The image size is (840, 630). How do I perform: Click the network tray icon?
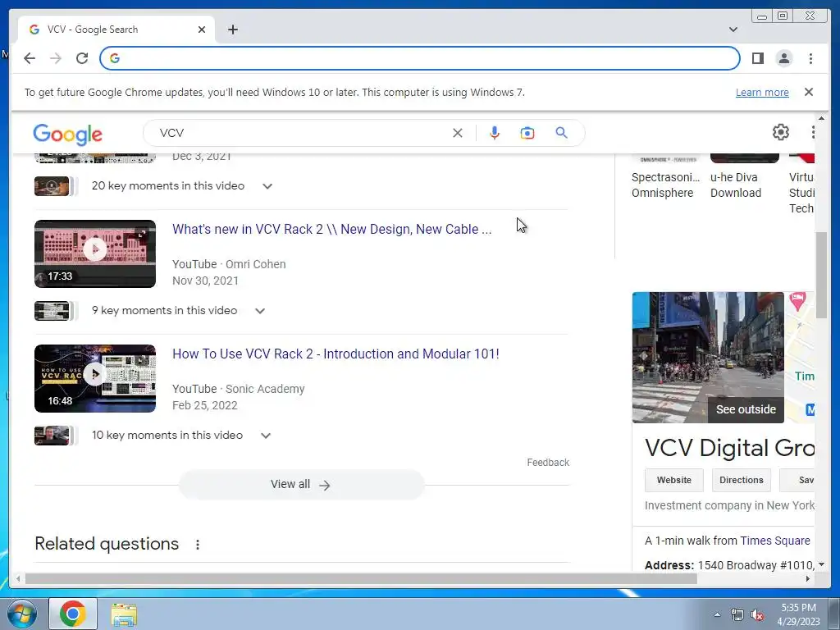pyautogui.click(x=737, y=614)
